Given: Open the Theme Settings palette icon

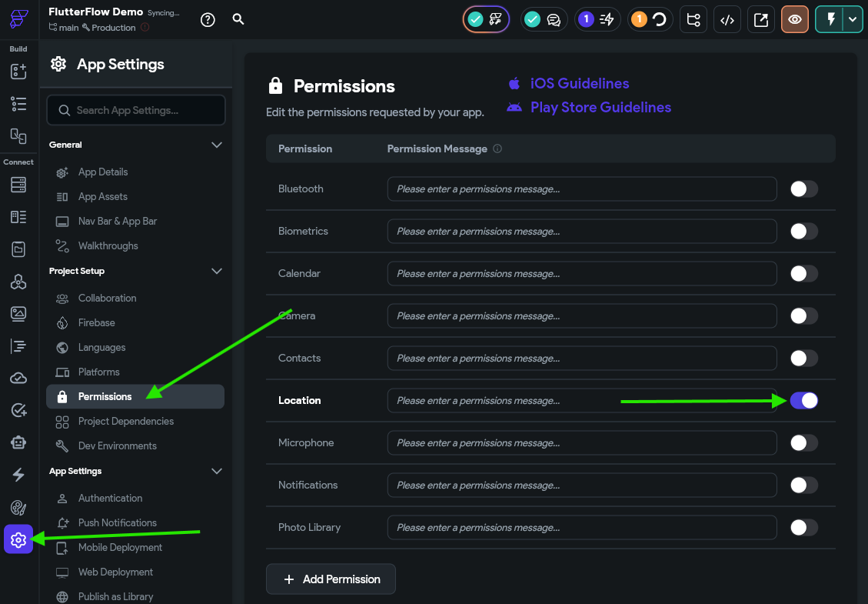Looking at the screenshot, I should [18, 508].
